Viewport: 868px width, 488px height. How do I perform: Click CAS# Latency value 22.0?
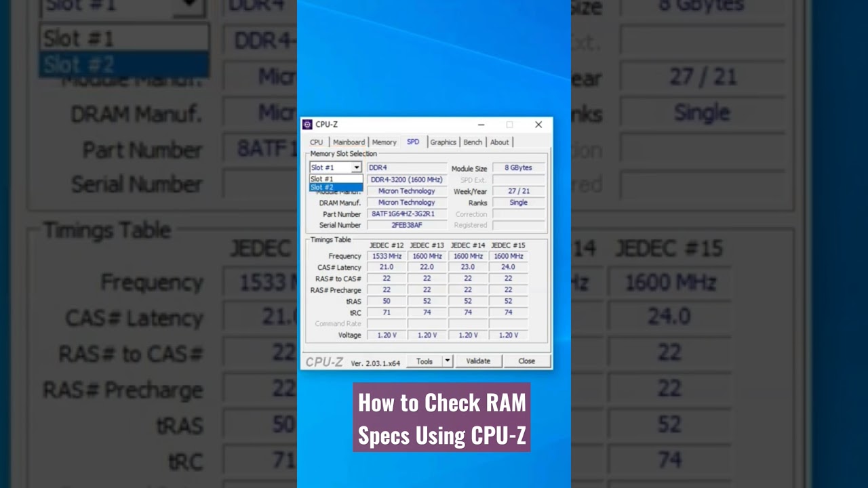427,267
